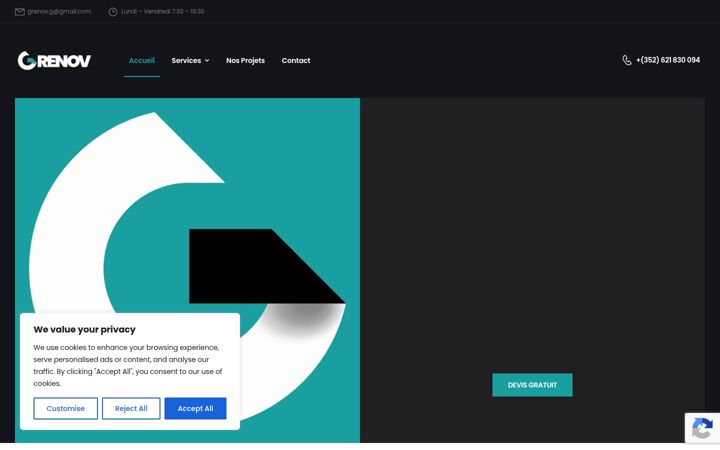Expand the Services dropdown chevron
This screenshot has width=720, height=450.
207,61
